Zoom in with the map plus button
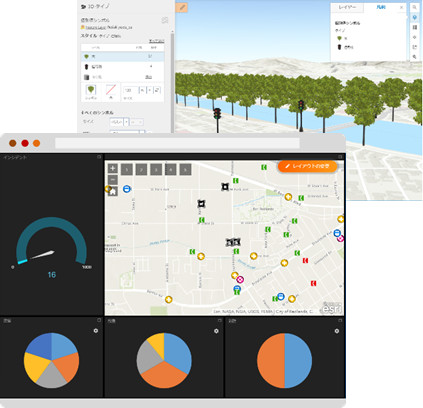This screenshot has height=408, width=423. (113, 169)
